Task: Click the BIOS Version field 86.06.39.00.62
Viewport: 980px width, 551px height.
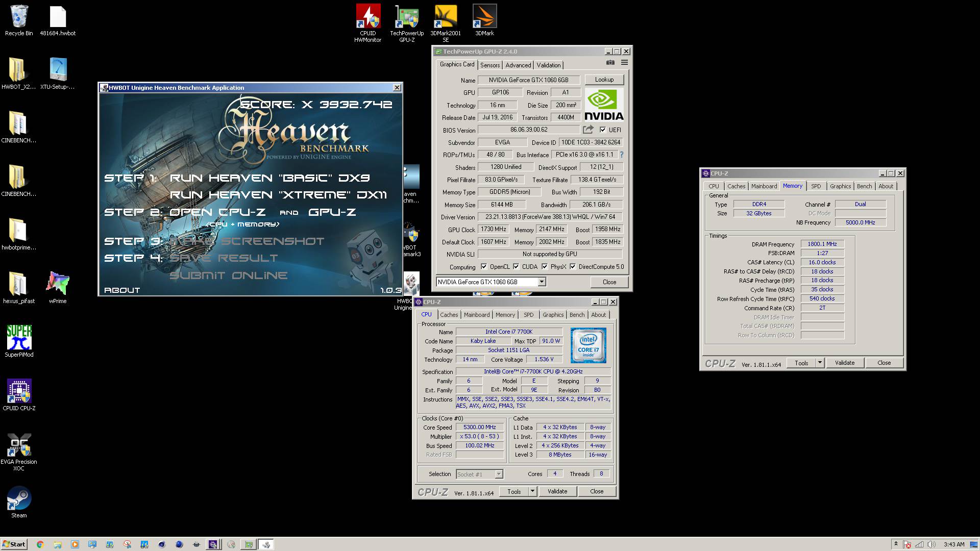Action: [529, 130]
